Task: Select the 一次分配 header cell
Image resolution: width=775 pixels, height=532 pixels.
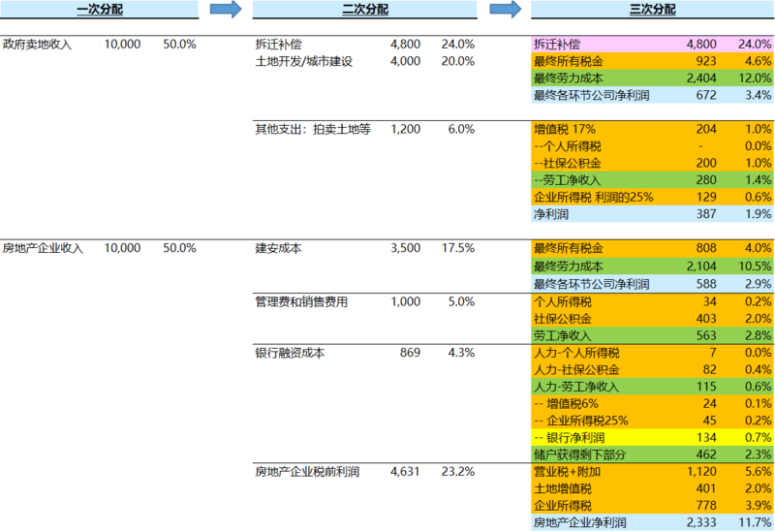Action: coord(100,10)
